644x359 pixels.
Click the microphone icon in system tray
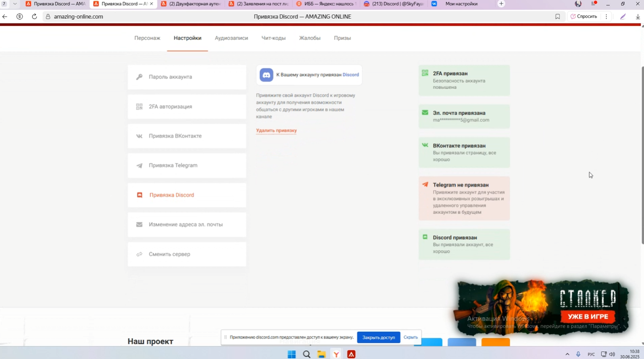coord(578,354)
